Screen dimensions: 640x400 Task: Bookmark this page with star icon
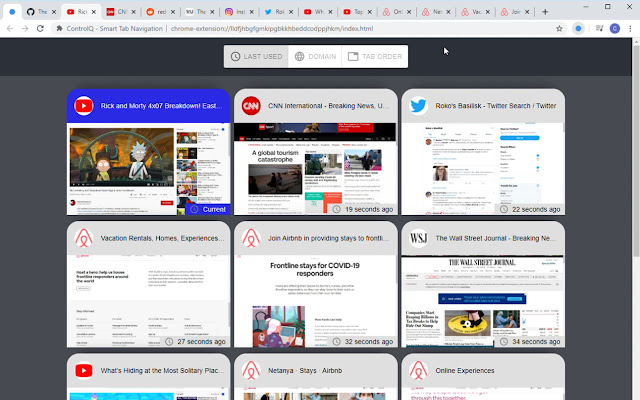(559, 29)
